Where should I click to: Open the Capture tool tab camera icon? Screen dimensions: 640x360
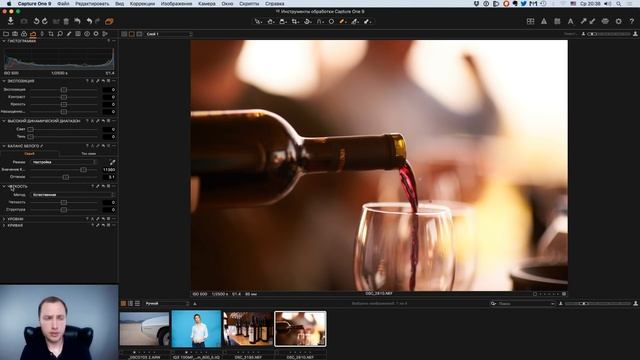(x=15, y=34)
